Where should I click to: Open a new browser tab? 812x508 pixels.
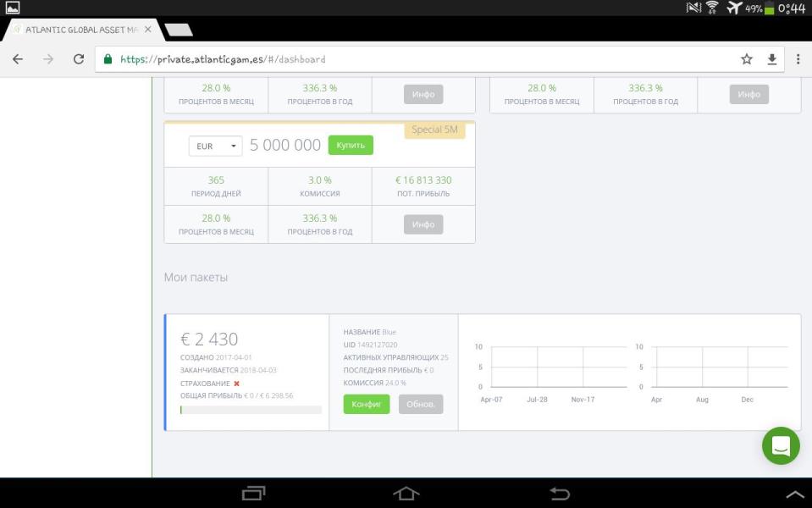[x=179, y=30]
